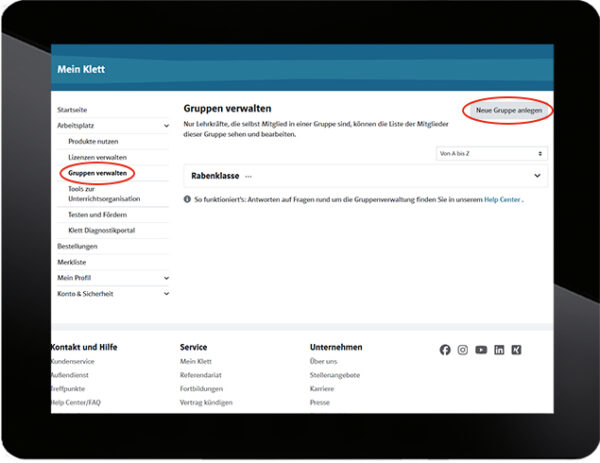Open Mein Klett footer link under Service

[x=196, y=361]
